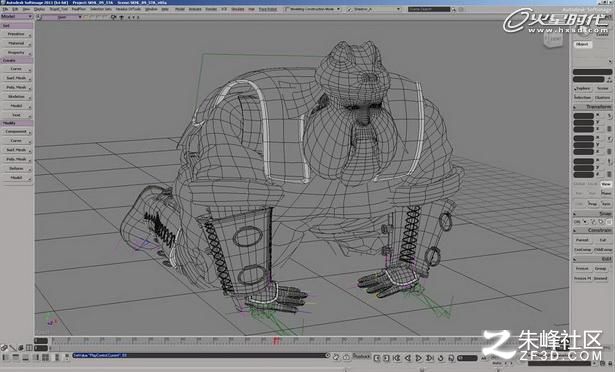Open the Poly. Mesh menu under Create
The width and height of the screenshot is (615, 372).
(x=16, y=88)
